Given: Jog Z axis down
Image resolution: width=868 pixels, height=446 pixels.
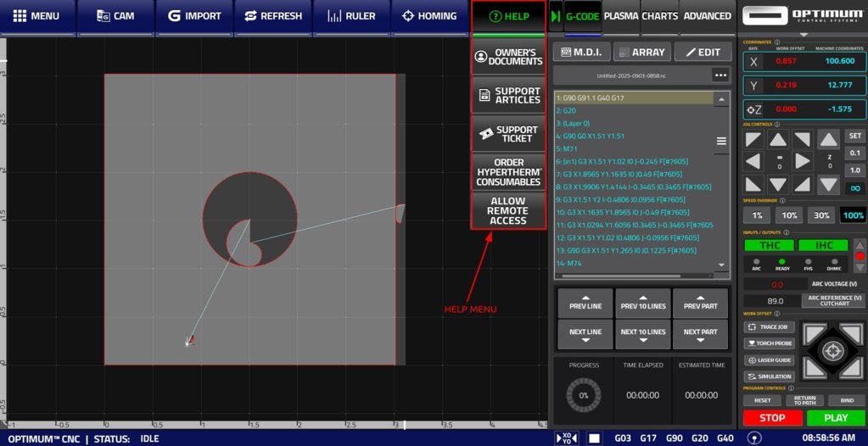Looking at the screenshot, I should 829,184.
